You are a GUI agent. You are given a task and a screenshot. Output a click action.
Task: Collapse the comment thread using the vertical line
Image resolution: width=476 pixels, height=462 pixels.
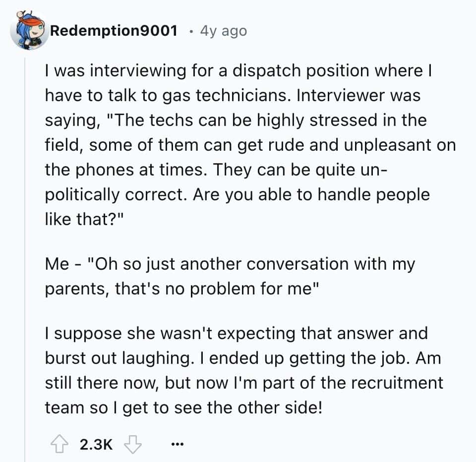pos(25,248)
